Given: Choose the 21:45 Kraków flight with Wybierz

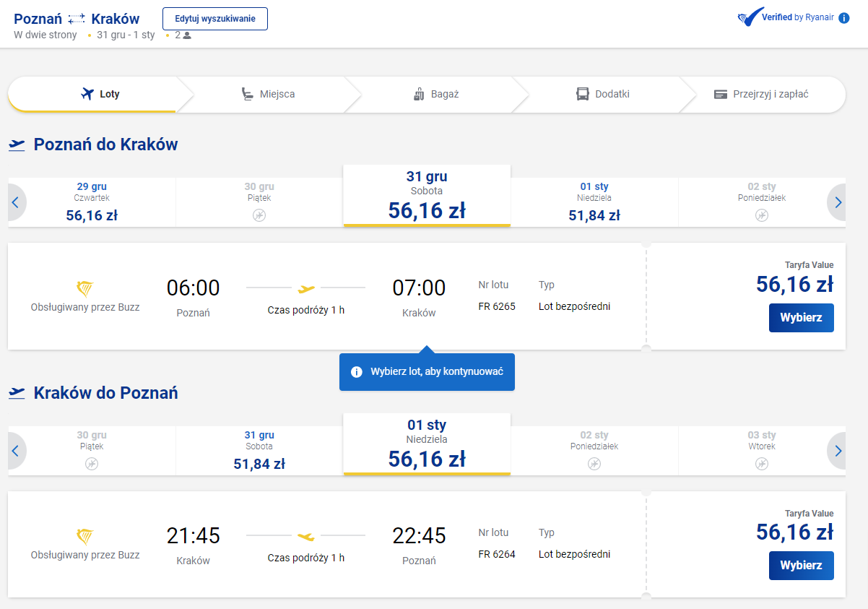Looking at the screenshot, I should [801, 566].
